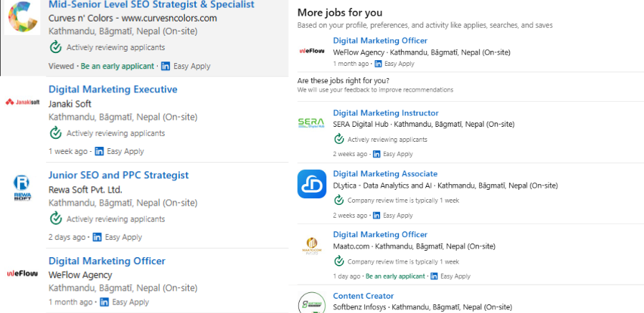The width and height of the screenshot is (644, 313).
Task: Click LinkedIn icon on Digital Marketing Executive job
Action: (99, 151)
